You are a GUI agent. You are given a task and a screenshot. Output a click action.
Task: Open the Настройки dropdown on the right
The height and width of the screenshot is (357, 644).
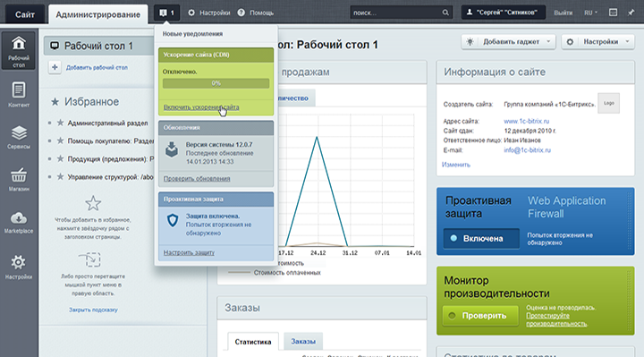coord(598,42)
